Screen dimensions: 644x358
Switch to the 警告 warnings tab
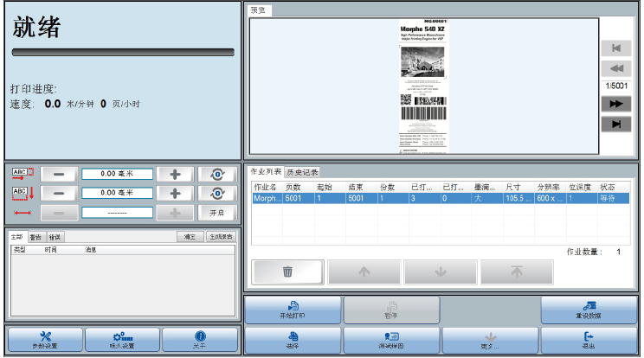[36, 237]
